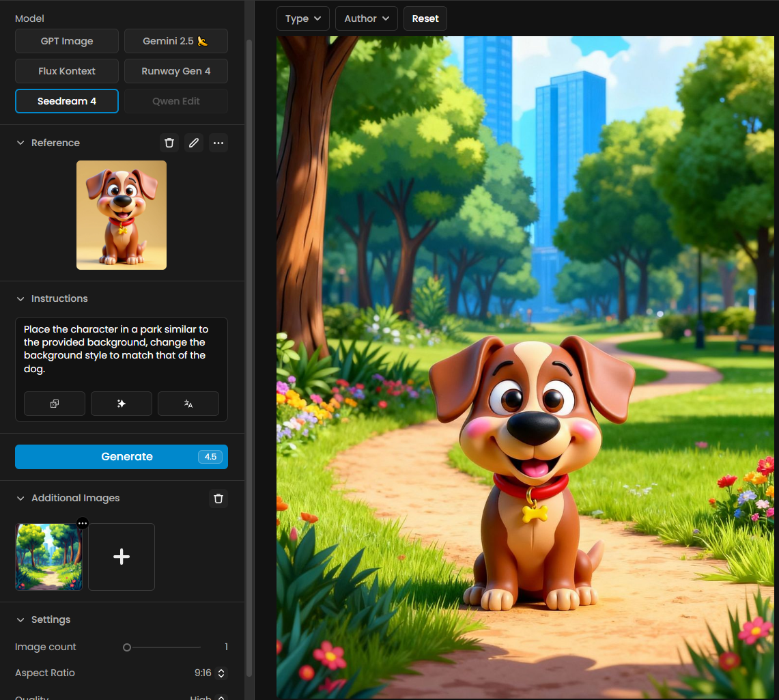
Task: Click the translate prompt icon
Action: click(x=188, y=404)
